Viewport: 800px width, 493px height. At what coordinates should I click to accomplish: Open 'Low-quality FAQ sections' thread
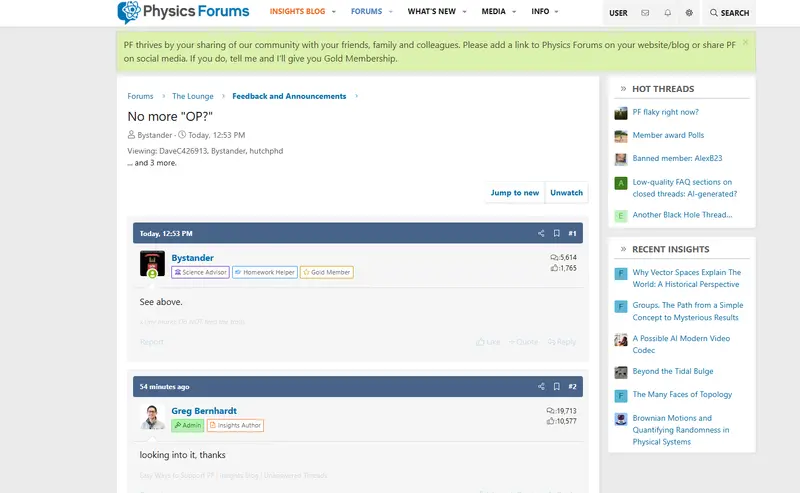pyautogui.click(x=685, y=188)
